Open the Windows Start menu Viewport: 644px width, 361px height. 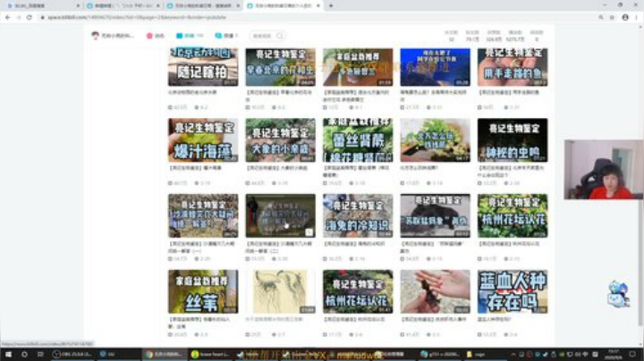coord(8,354)
